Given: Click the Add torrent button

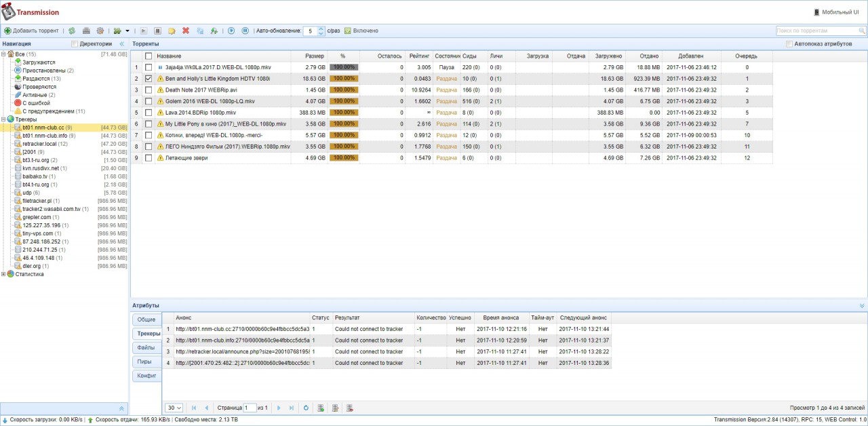Looking at the screenshot, I should [31, 31].
